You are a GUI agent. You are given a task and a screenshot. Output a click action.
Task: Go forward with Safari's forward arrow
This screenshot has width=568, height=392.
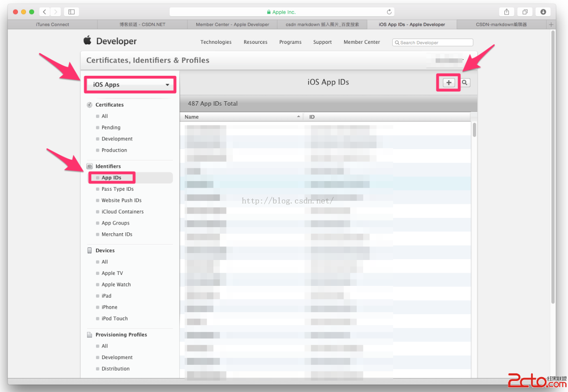pyautogui.click(x=55, y=12)
